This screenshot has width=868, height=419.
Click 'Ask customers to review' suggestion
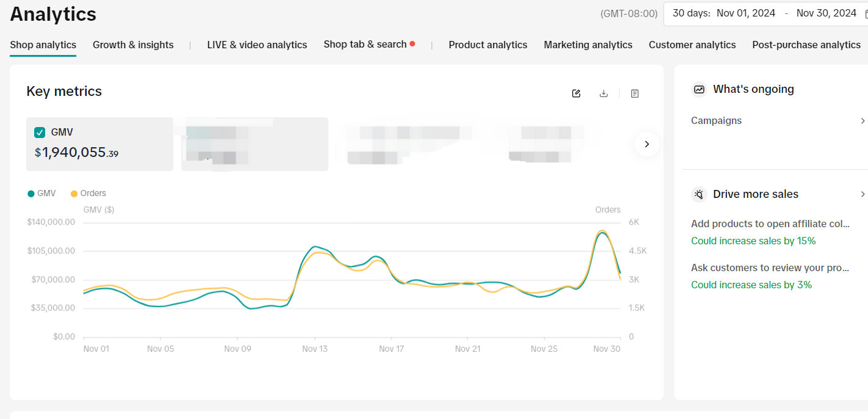point(770,268)
